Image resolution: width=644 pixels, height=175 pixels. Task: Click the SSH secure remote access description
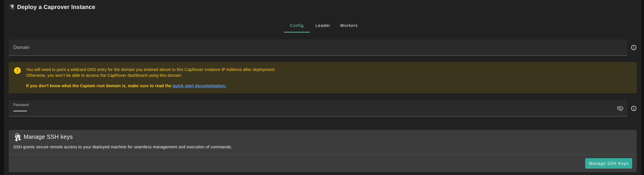pos(123,147)
